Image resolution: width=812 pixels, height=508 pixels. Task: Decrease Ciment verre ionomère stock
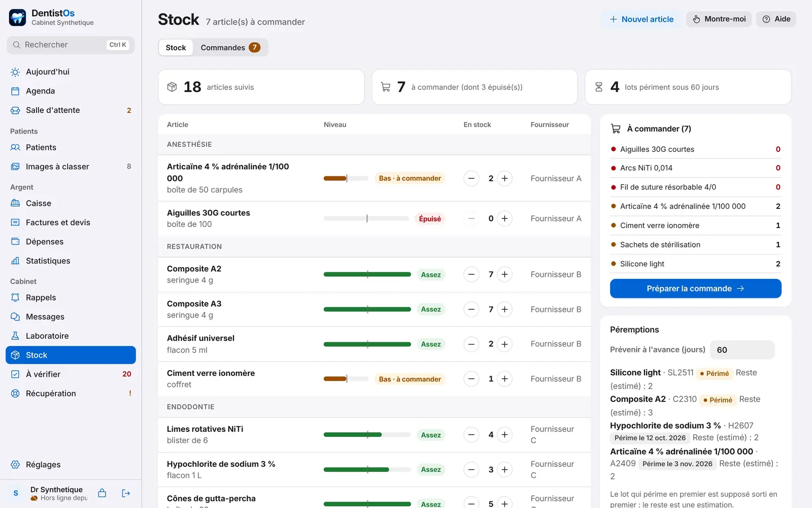tap(471, 379)
